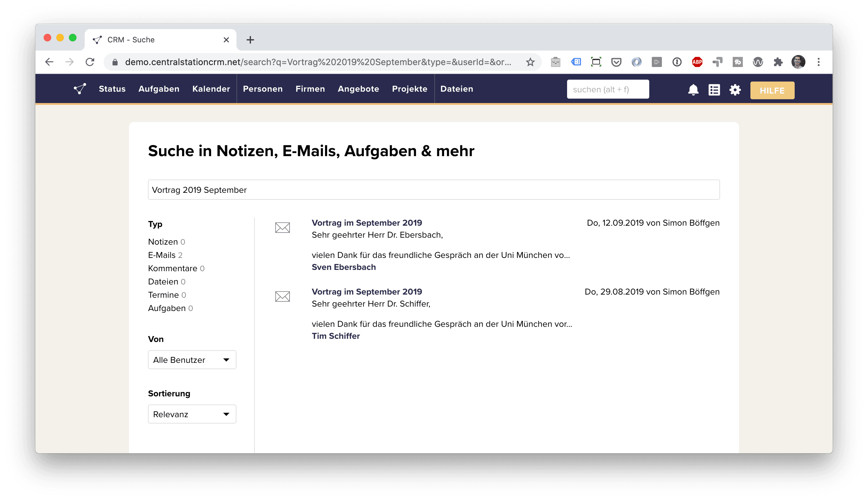Open the Relevanz sorting dropdown

tap(192, 414)
